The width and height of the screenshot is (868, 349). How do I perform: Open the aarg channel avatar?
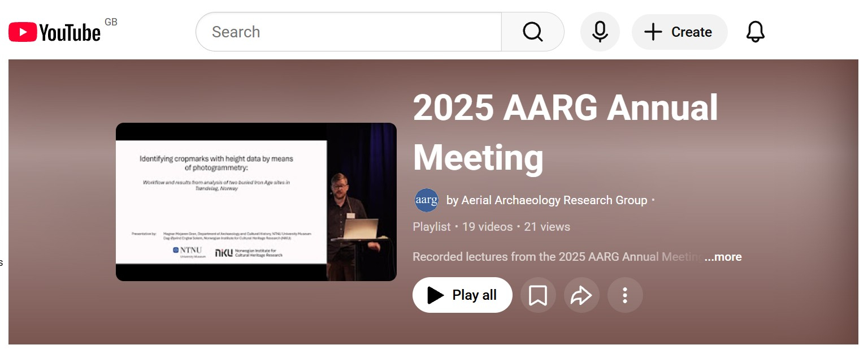427,200
